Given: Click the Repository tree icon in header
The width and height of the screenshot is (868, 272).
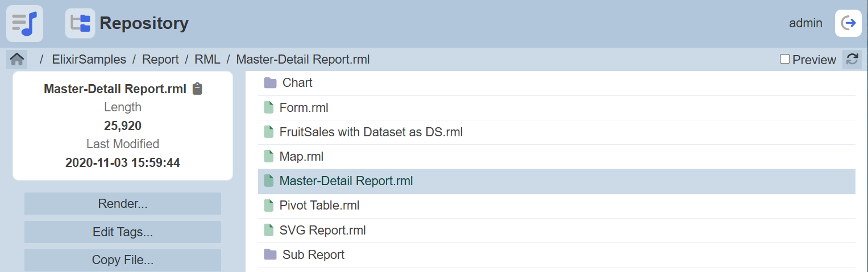Looking at the screenshot, I should tap(80, 23).
